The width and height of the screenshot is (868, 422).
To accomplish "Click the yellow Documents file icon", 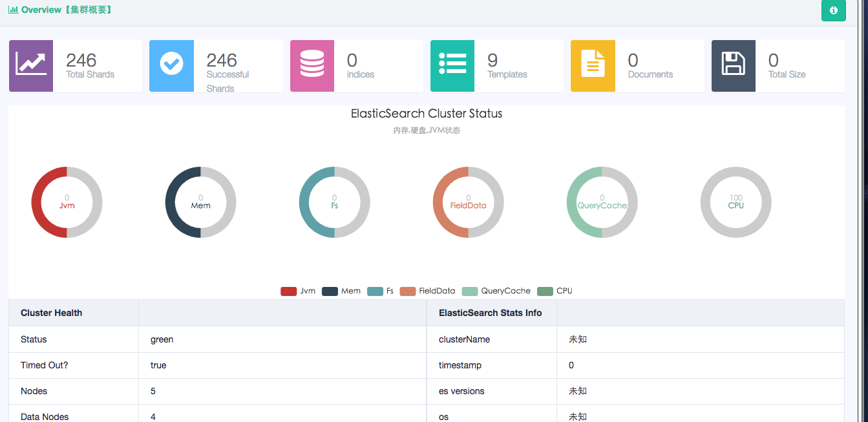I will [593, 65].
